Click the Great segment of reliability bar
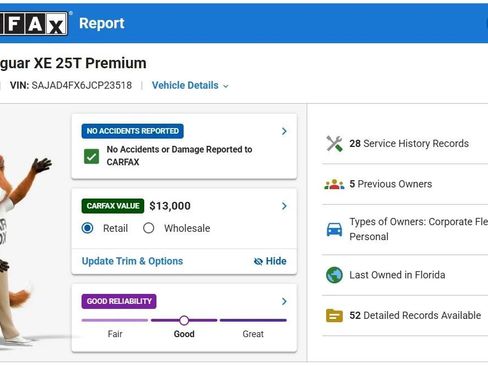488x366 pixels. 253,320
